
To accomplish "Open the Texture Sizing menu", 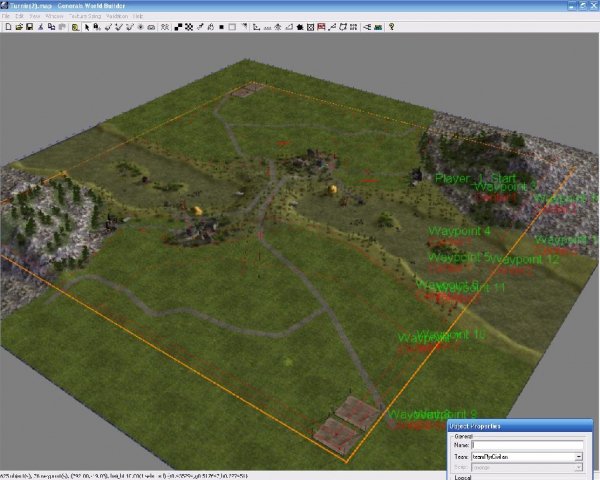I will tap(87, 17).
